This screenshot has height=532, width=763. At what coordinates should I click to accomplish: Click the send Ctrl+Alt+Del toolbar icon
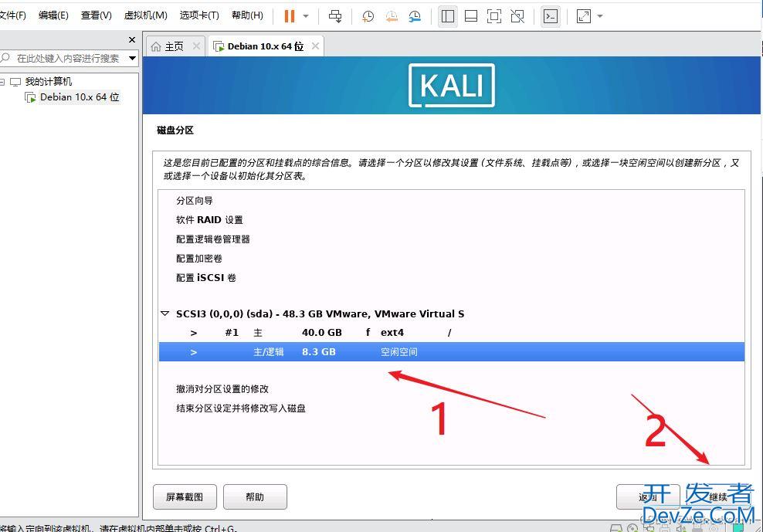(x=335, y=16)
